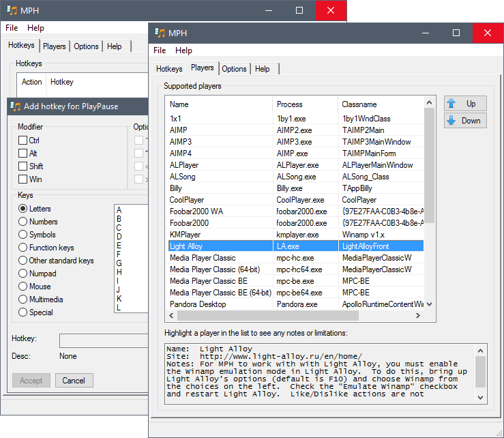Viewport: 504px width, 438px height.
Task: Select Other standard keys radio button
Action: (23, 261)
